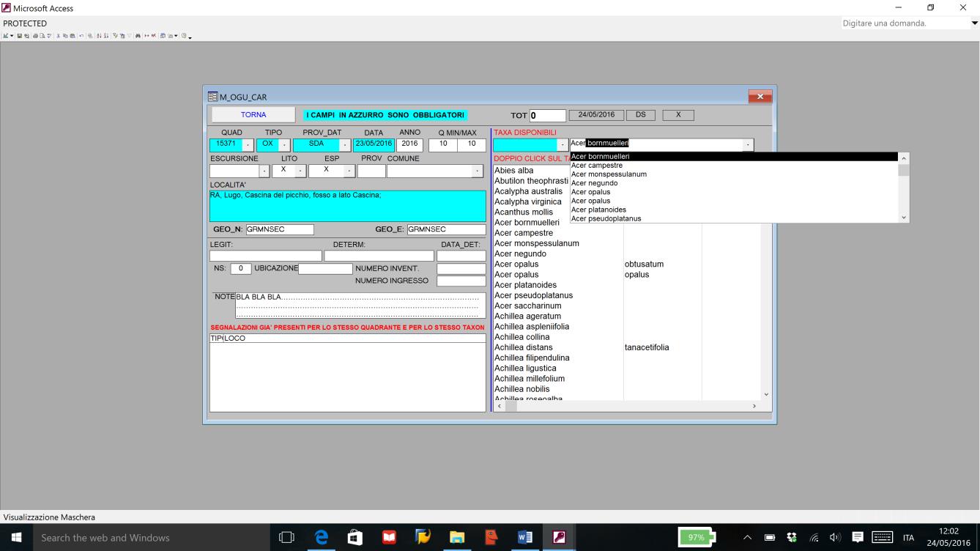Open the Wi-Fi network tray icon
Viewport: 980px width, 551px height.
point(813,538)
